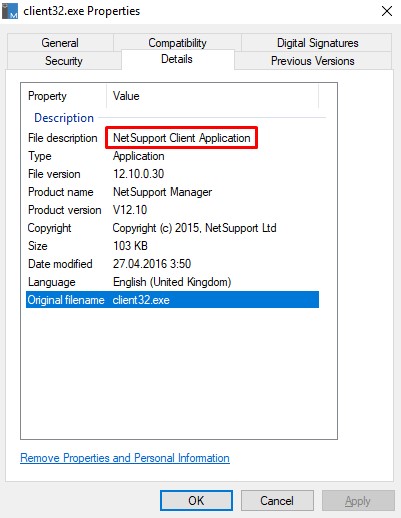Select the Copyright property label
Viewport: 401px width, 518px height.
tap(49, 228)
